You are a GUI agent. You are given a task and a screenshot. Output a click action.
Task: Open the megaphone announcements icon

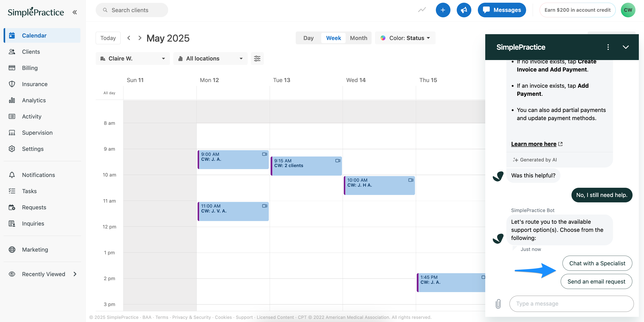(x=464, y=10)
